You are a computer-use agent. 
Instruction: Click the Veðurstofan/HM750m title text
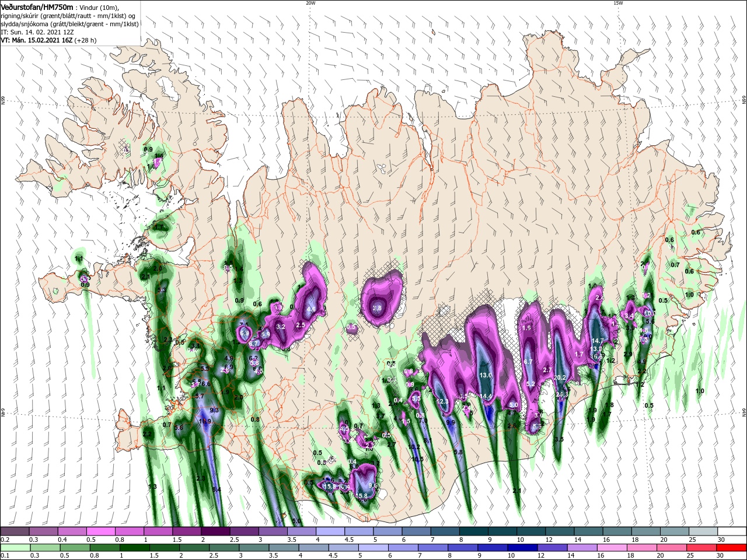pyautogui.click(x=37, y=6)
